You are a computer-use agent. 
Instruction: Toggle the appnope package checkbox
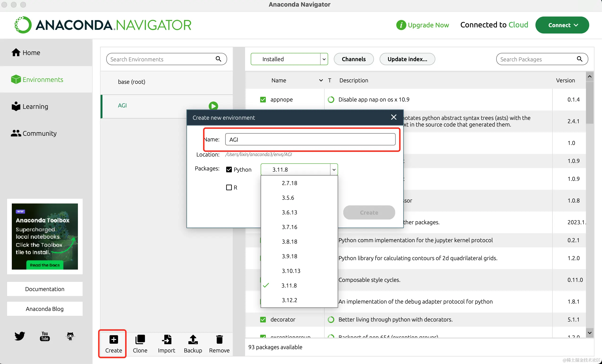(x=263, y=99)
